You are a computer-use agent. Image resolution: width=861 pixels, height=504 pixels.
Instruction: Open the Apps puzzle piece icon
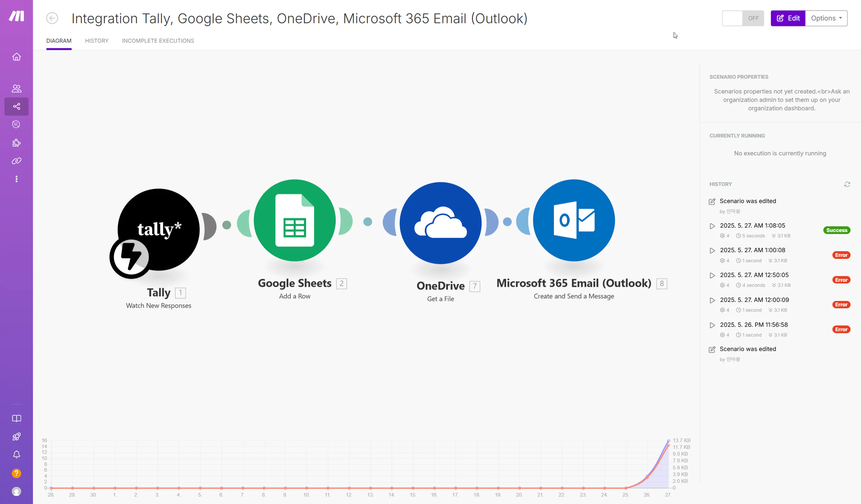[16, 143]
